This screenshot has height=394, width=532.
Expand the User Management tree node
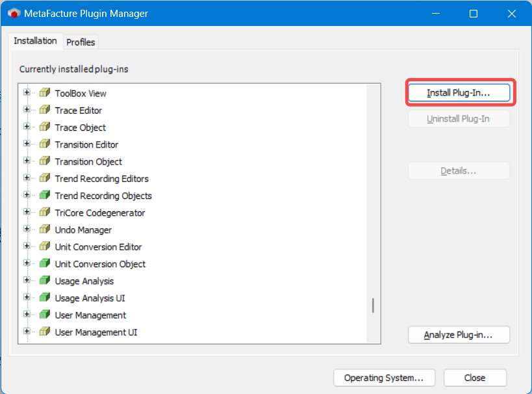pyautogui.click(x=27, y=314)
